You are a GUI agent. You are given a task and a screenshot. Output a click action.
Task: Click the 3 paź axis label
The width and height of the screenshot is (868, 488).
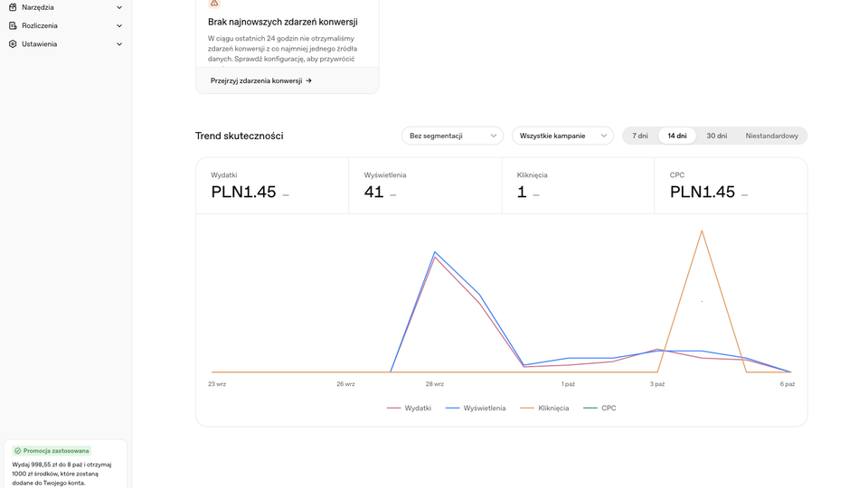(657, 384)
